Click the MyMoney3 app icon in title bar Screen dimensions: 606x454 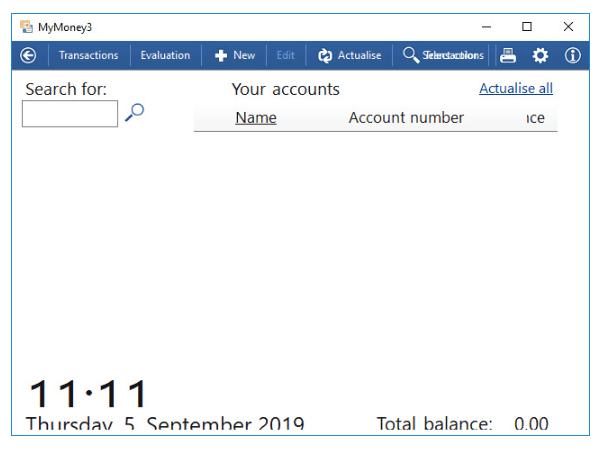[x=26, y=27]
